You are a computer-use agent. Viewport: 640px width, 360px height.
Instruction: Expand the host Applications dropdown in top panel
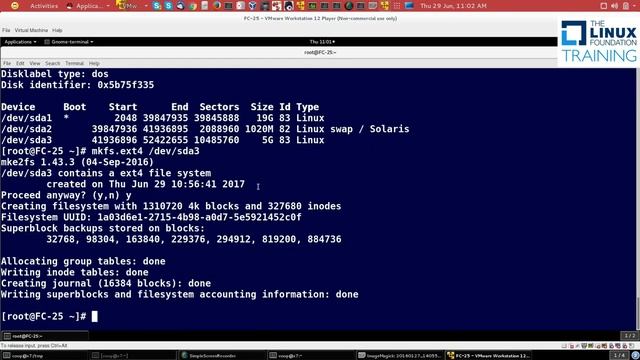pos(88,6)
